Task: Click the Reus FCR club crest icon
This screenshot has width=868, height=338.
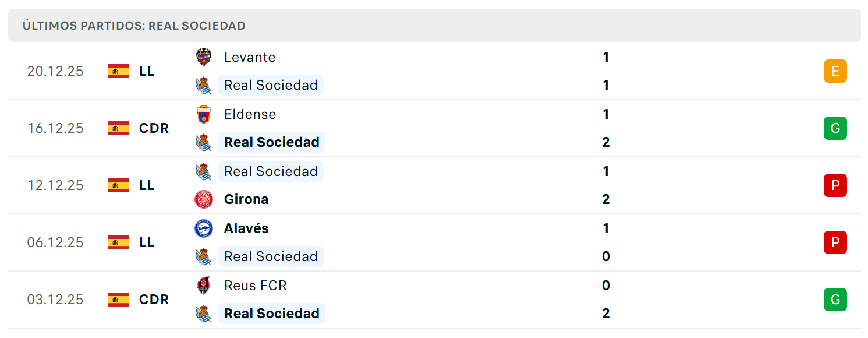Action: (204, 286)
